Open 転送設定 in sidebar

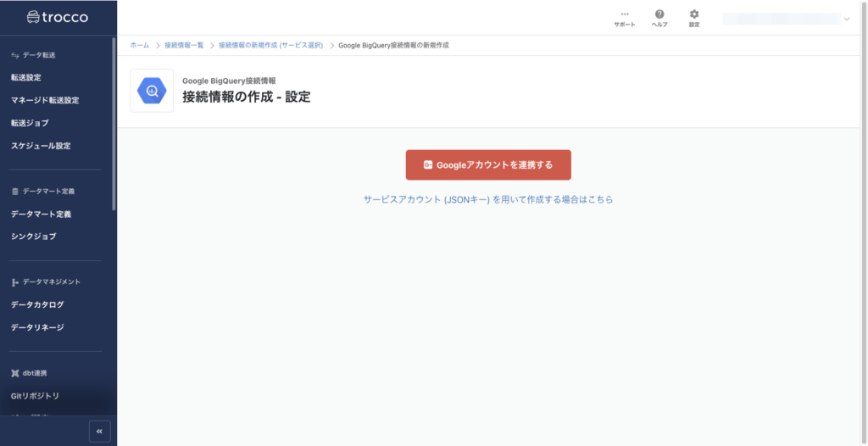point(26,77)
